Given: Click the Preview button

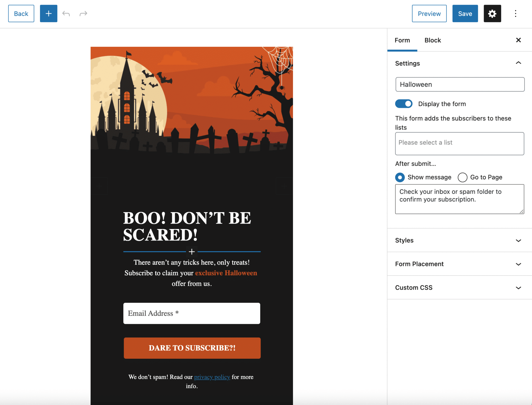Looking at the screenshot, I should pyautogui.click(x=429, y=14).
